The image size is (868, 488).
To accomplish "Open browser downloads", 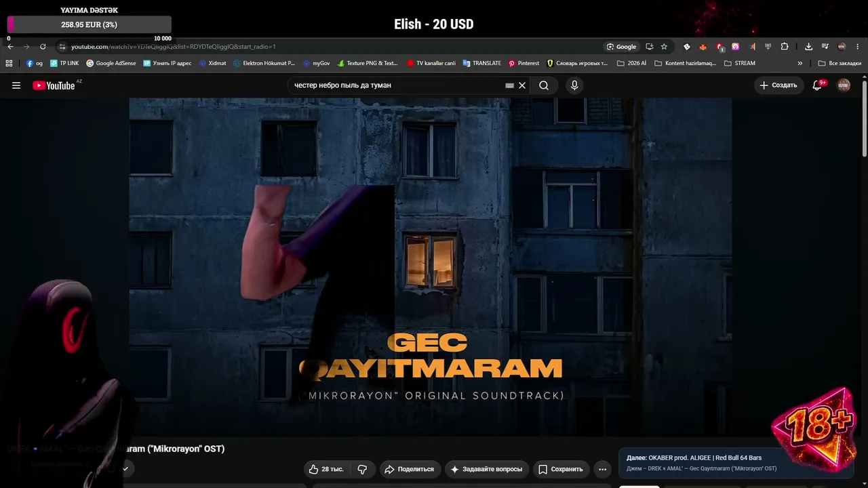I will click(x=808, y=47).
